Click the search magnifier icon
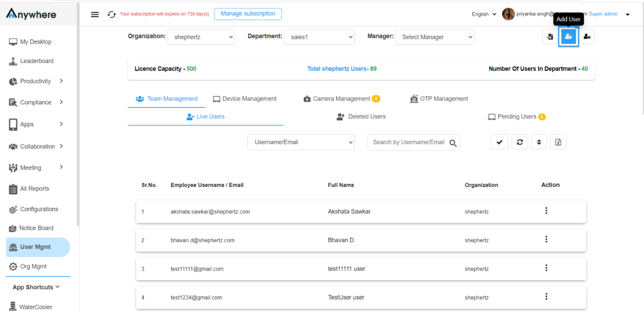 click(453, 143)
